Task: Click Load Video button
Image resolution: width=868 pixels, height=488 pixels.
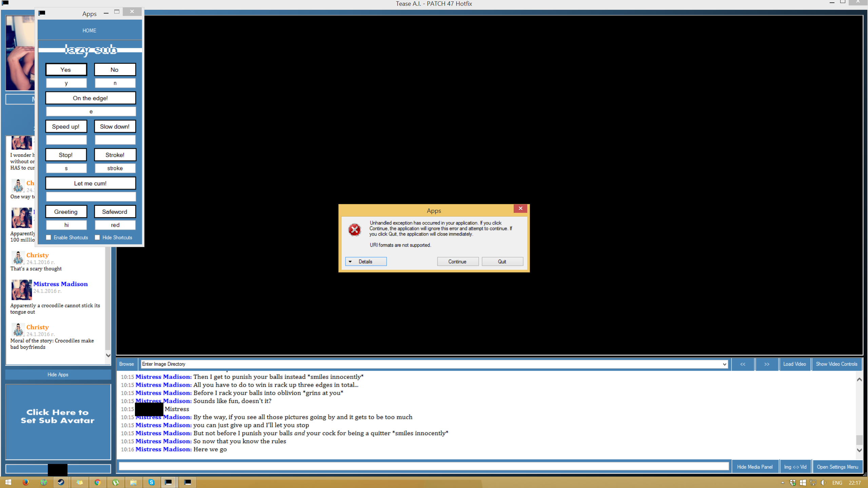Action: tap(795, 364)
